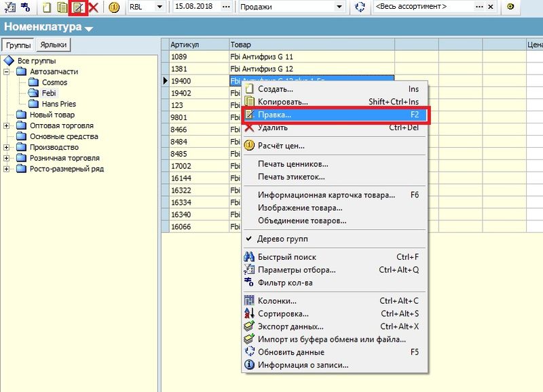
Task: Click the ellipsis button in the Весь ассортимент field
Action: [479, 7]
